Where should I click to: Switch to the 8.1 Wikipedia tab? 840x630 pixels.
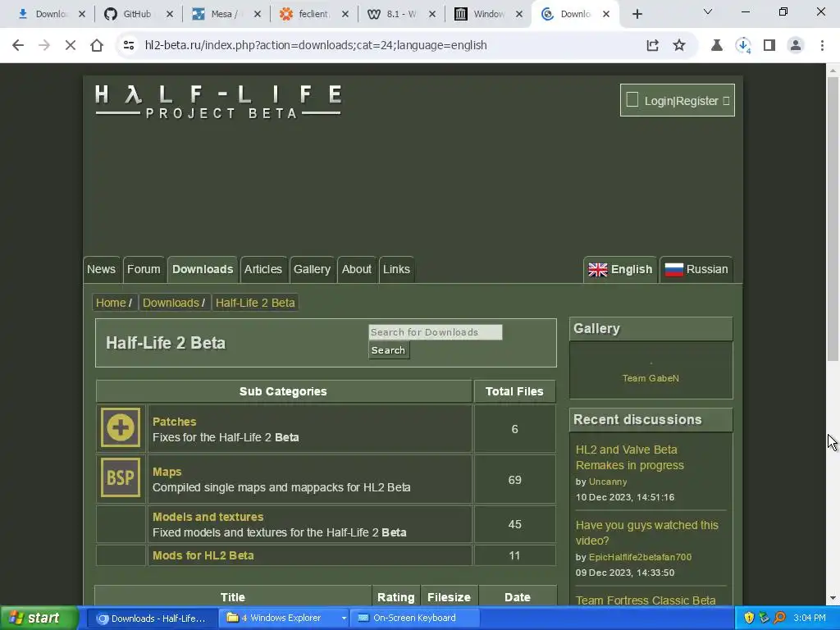point(400,15)
